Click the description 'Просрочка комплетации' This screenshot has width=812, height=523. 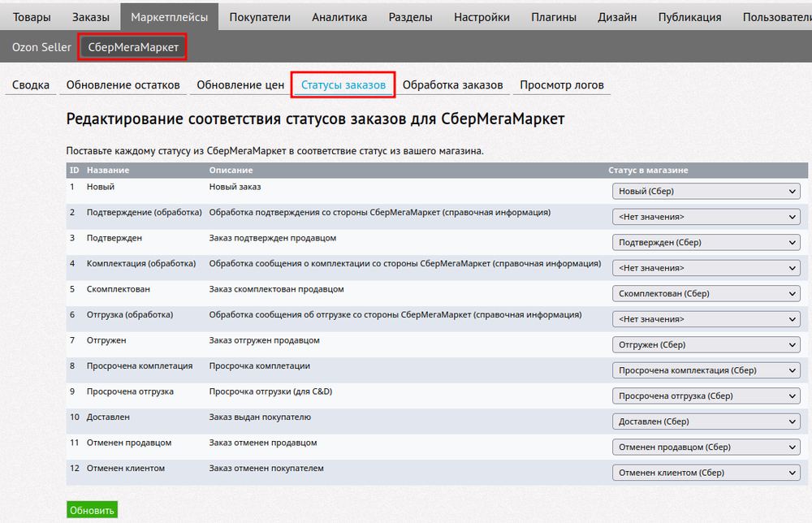click(260, 366)
